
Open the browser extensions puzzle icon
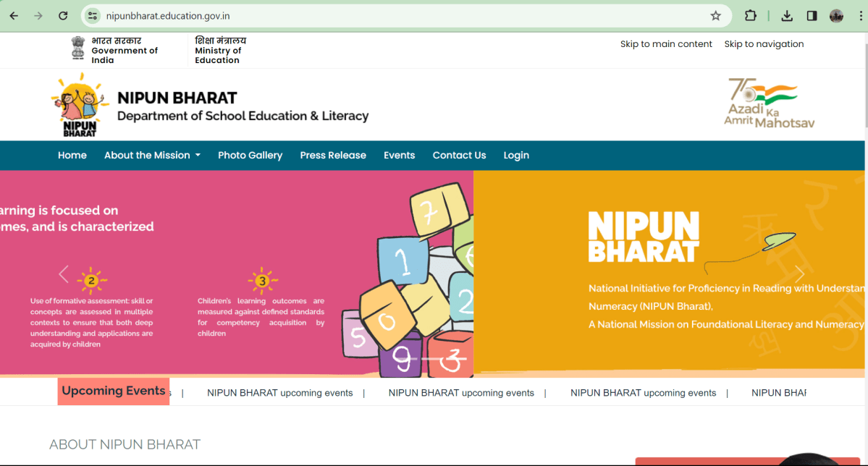click(750, 14)
